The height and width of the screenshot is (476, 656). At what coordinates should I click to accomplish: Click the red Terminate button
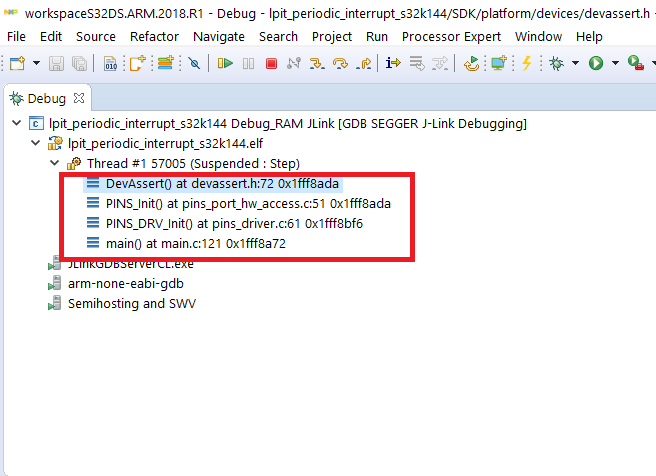[x=272, y=64]
